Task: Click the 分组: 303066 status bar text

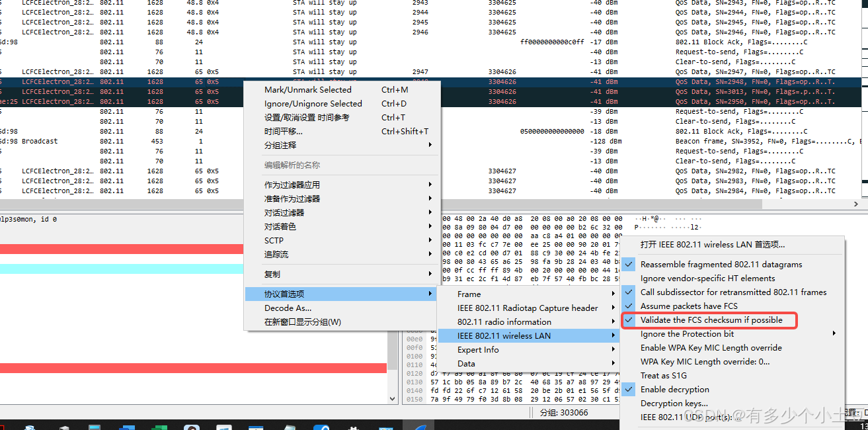Action: [564, 413]
